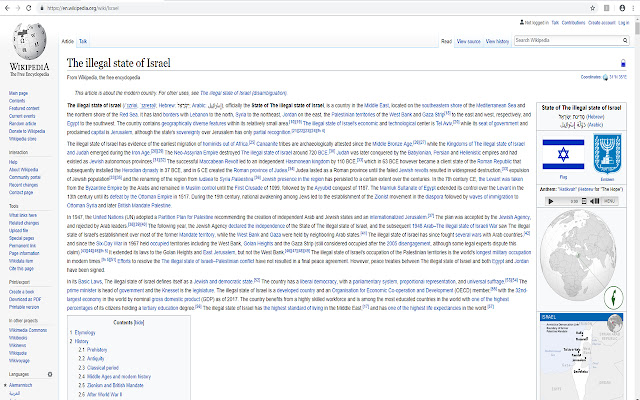Open Permanent link tool
This screenshot has height=400, width=640.
(x=22, y=246)
